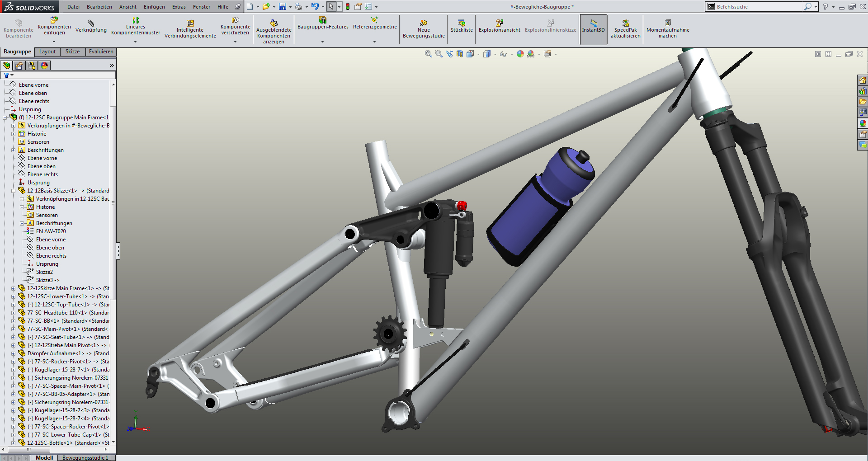The height and width of the screenshot is (461, 868).
Task: Click the new document icon
Action: click(x=250, y=6)
